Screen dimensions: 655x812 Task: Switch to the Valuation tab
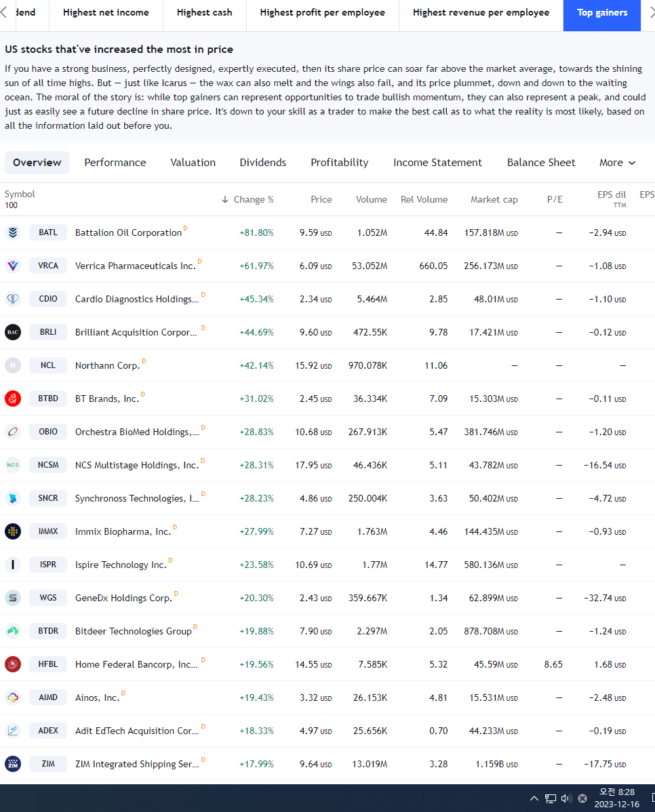193,163
